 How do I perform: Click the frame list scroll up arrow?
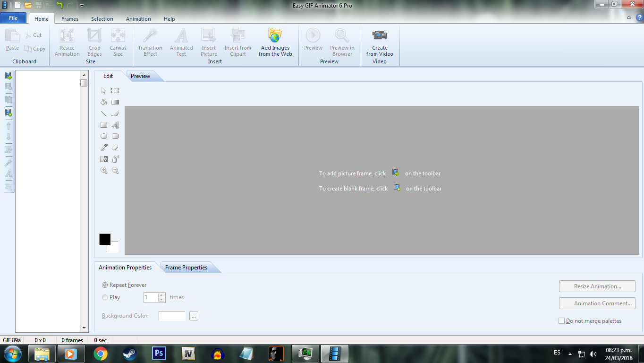tap(85, 75)
